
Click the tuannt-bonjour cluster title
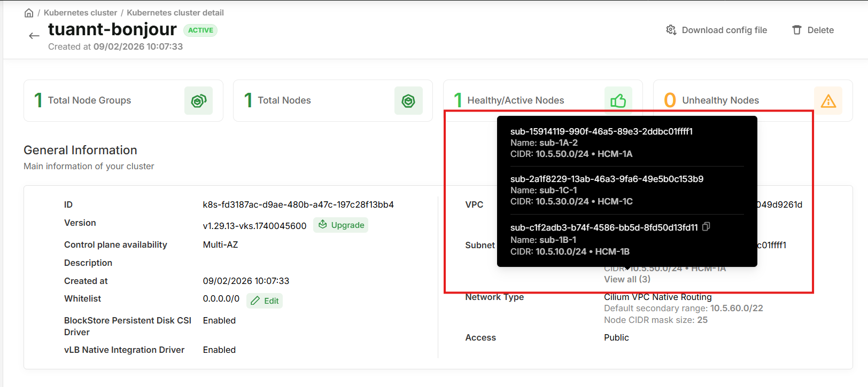(x=112, y=29)
